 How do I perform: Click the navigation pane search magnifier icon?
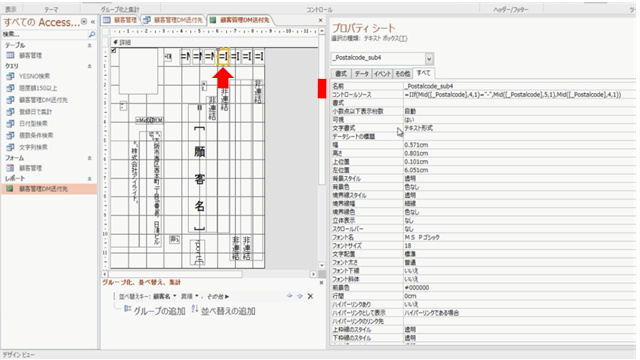point(92,35)
